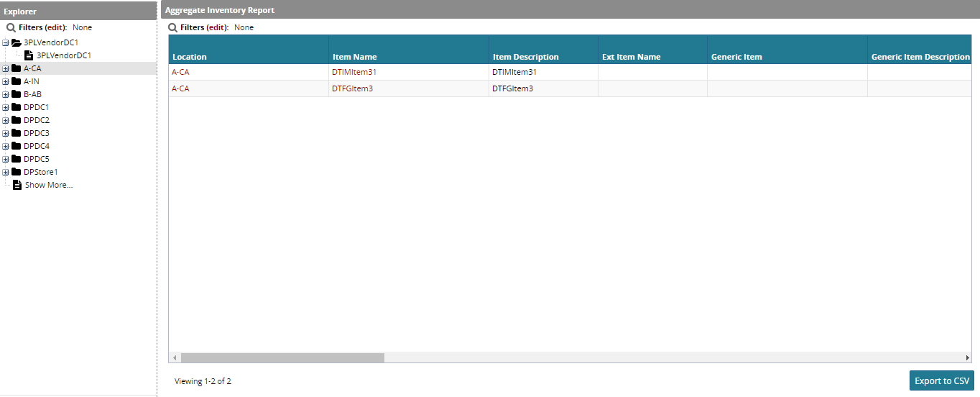980x397 pixels.
Task: Click the DPDC2 folder icon
Action: (17, 120)
